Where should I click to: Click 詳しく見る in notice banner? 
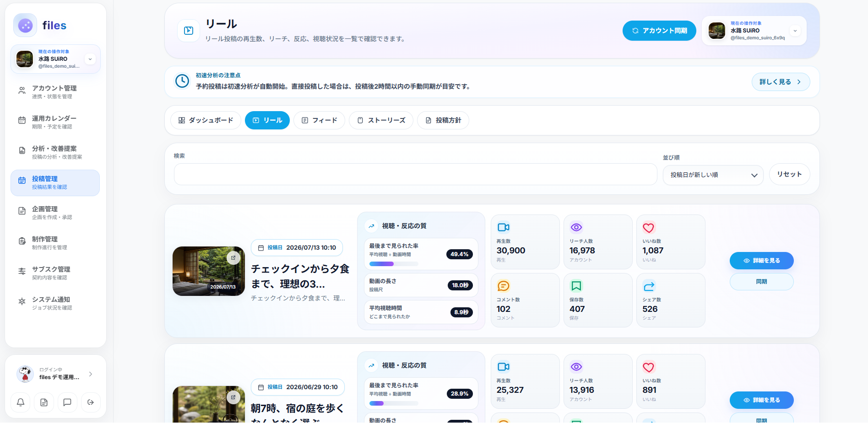pos(781,82)
